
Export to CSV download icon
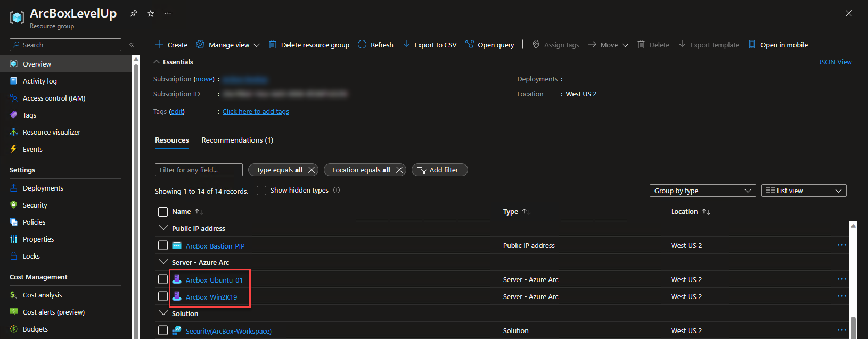pos(406,44)
